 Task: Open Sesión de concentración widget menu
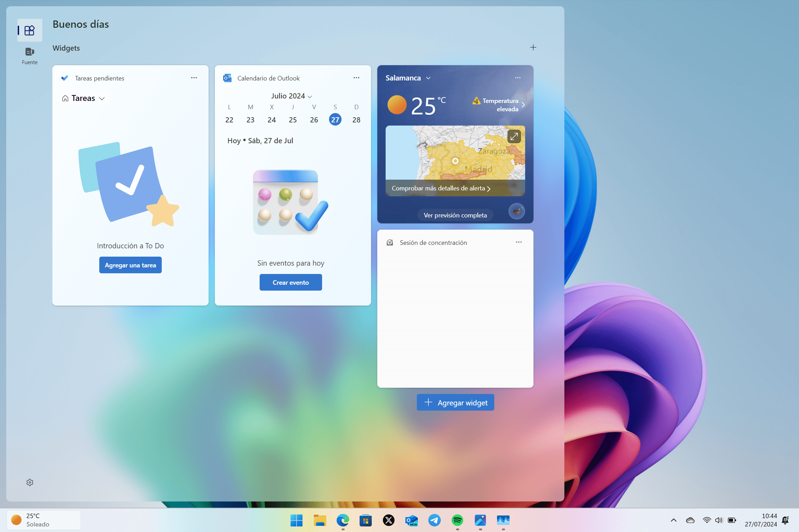[518, 242]
